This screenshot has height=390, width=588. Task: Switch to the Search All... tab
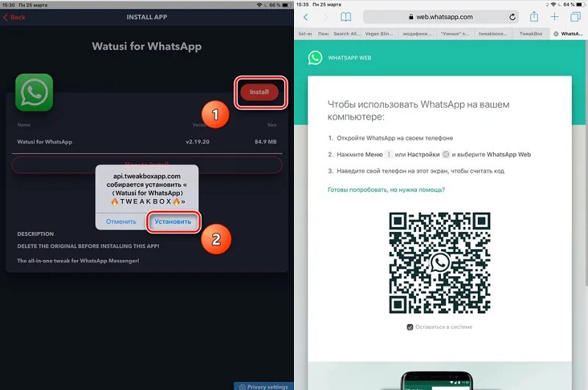[347, 34]
